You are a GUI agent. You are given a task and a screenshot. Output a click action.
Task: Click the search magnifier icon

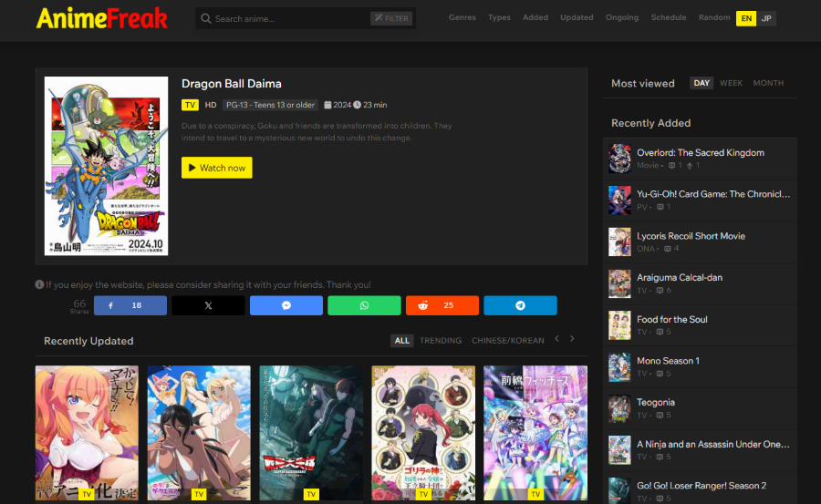pyautogui.click(x=206, y=18)
